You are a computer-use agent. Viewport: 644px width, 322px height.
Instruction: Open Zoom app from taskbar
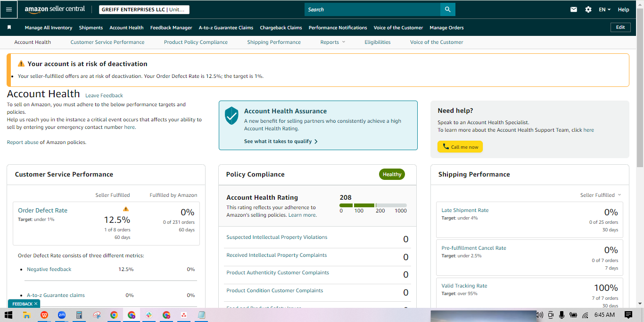[x=61, y=315]
